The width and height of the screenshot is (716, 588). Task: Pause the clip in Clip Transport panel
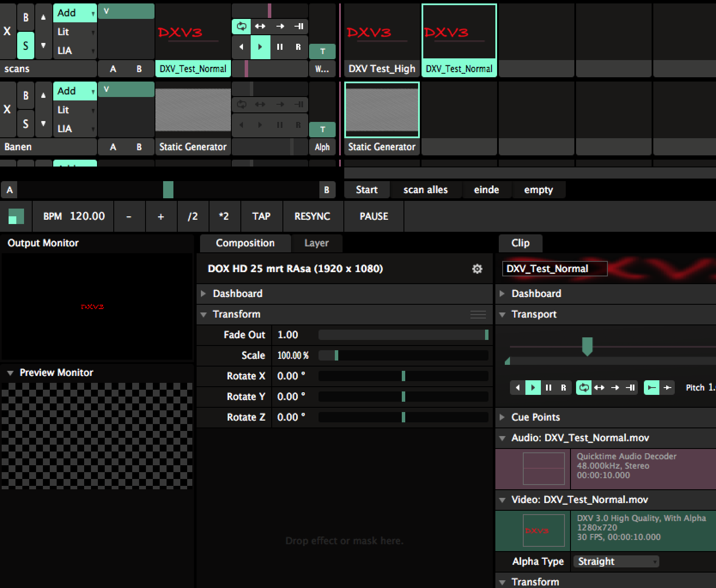[548, 388]
